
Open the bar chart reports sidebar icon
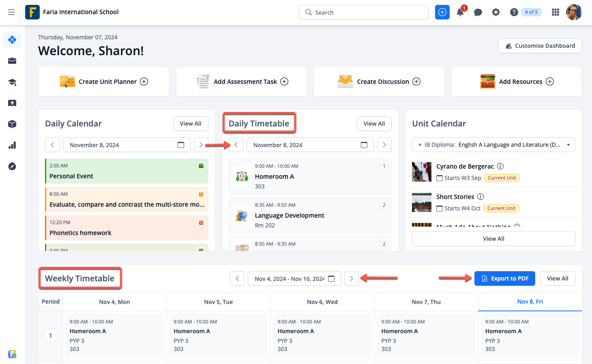[12, 145]
